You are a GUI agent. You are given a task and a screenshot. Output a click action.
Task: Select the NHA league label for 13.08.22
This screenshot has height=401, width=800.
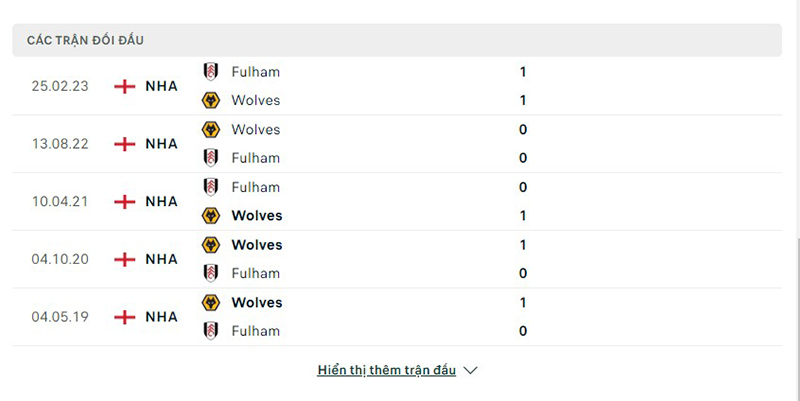[x=161, y=144]
